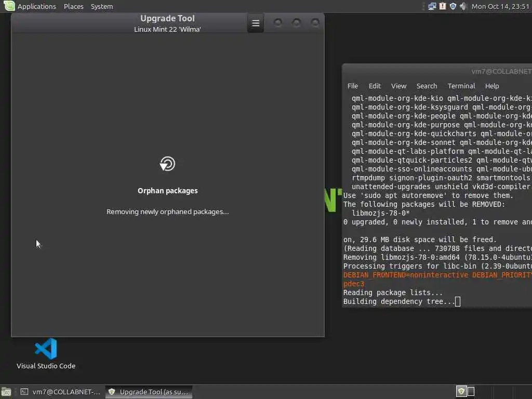Click the terminal line 'Building dependency tree...'
Screen dimensions: 532x399
pyautogui.click(x=399, y=301)
